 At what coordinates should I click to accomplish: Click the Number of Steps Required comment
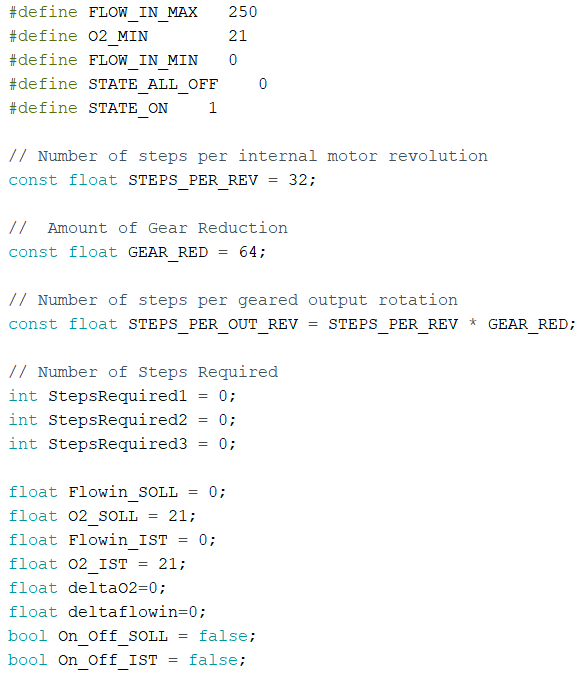click(x=143, y=372)
